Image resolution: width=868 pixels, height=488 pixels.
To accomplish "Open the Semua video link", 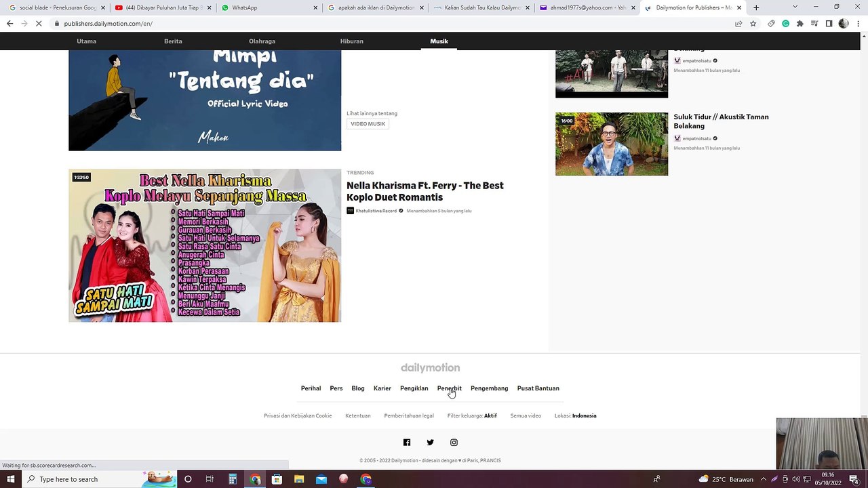I will click(526, 415).
